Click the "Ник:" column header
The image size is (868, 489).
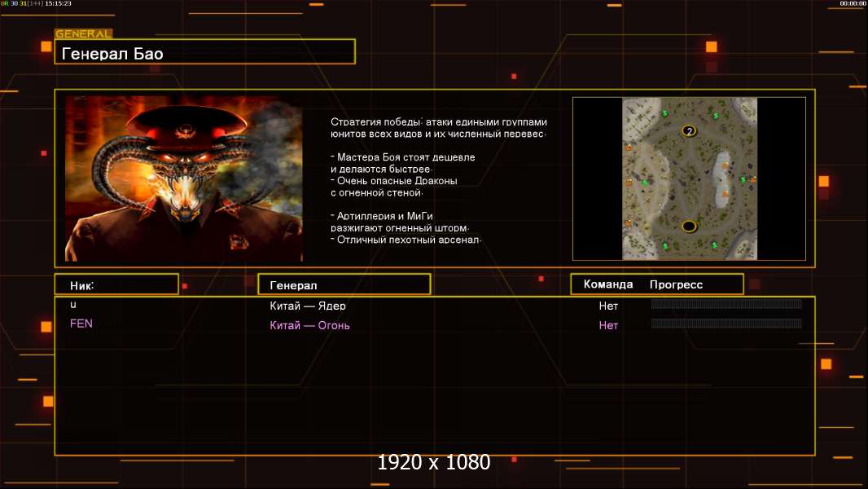[x=116, y=284]
